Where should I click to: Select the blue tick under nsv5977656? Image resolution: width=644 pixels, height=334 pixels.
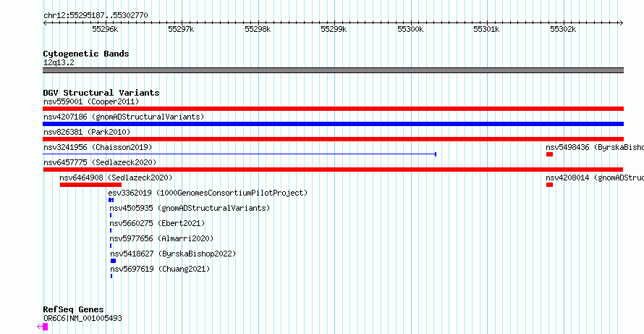click(x=111, y=246)
